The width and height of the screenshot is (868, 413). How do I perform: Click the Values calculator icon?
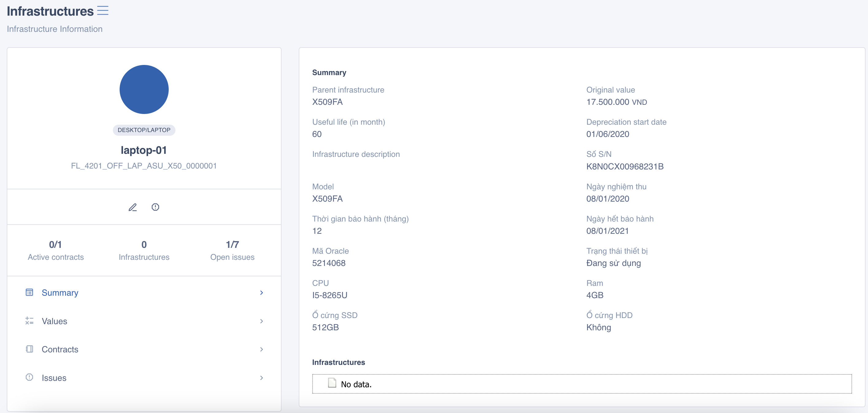click(29, 321)
